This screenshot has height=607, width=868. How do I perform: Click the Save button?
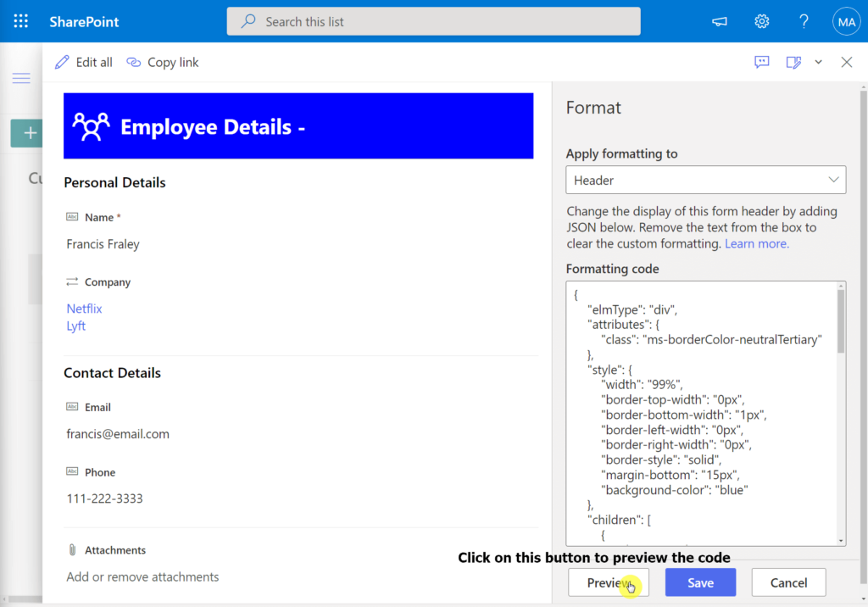tap(700, 582)
